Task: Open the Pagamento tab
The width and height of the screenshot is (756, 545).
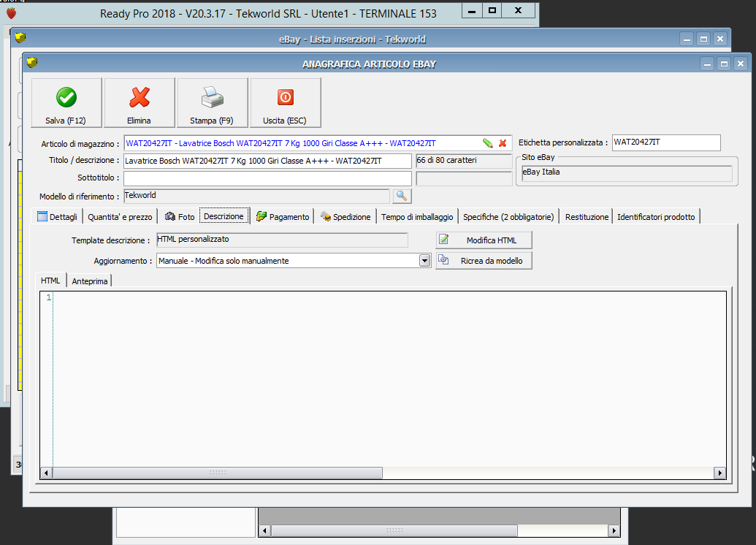Action: pos(283,217)
